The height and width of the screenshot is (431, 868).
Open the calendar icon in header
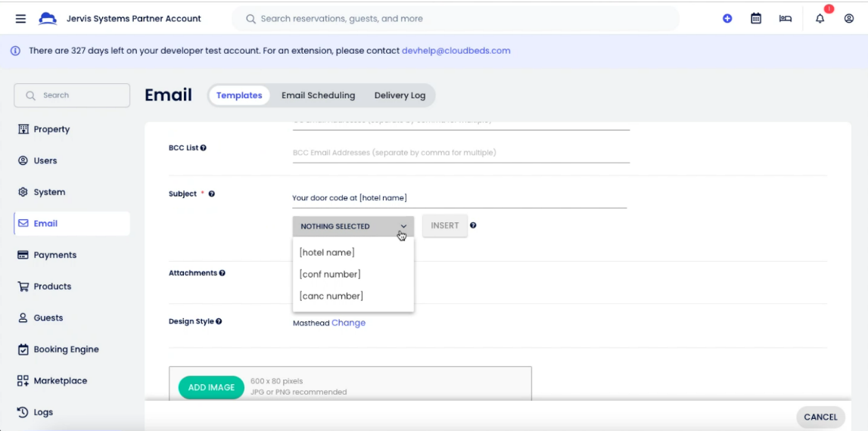(756, 19)
